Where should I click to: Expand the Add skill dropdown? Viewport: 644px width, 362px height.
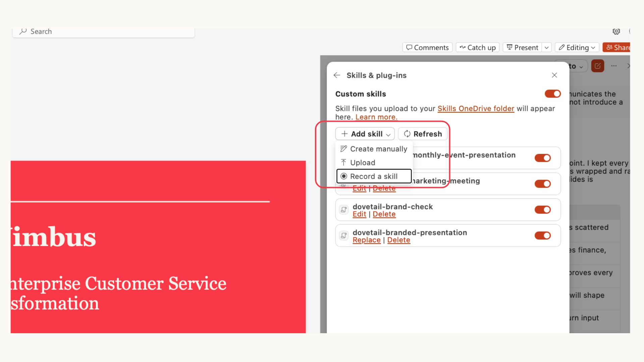coord(365,134)
